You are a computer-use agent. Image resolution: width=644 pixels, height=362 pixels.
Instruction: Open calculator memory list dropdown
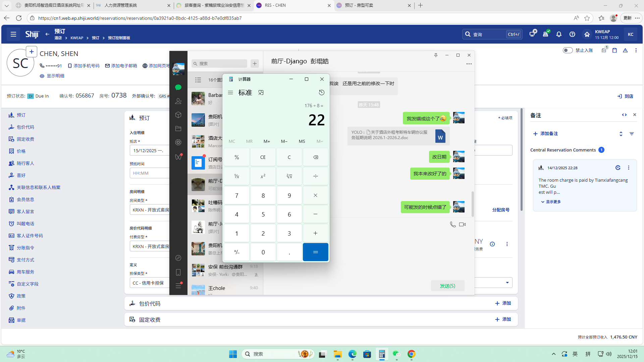pos(320,141)
